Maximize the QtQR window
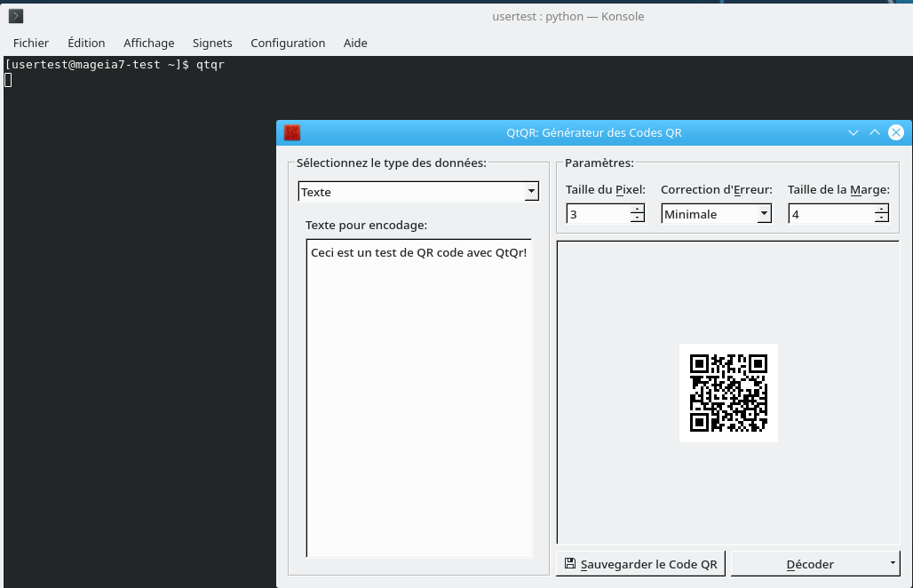 pos(875,132)
